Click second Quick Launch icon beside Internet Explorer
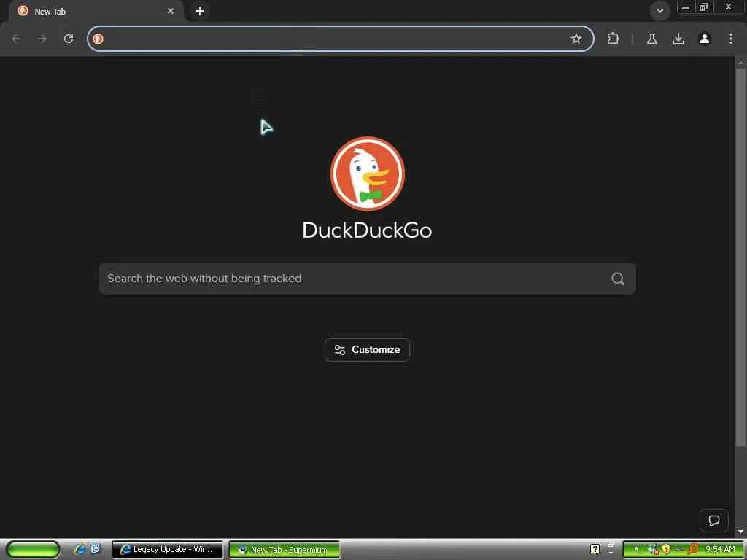The width and height of the screenshot is (747, 560). (96, 549)
